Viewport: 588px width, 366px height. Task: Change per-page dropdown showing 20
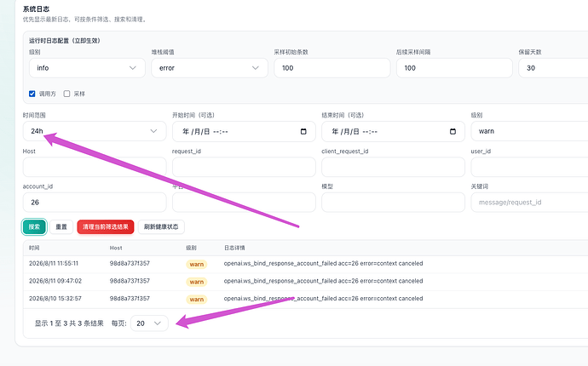pos(149,323)
